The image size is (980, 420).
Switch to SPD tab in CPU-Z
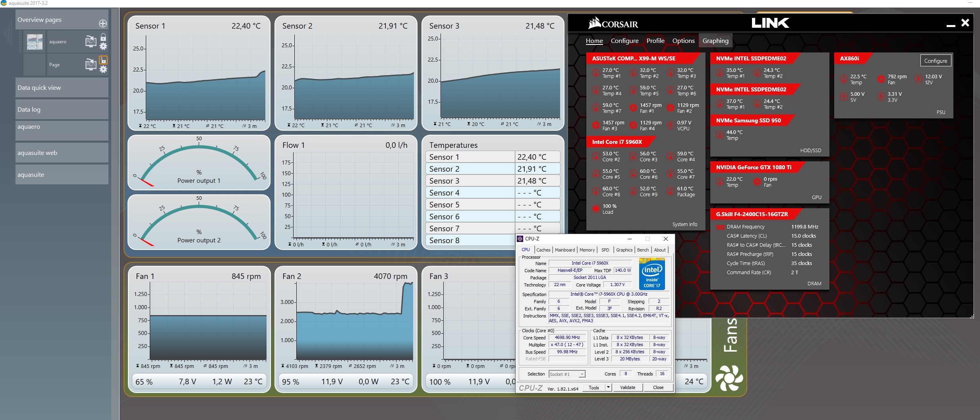pos(605,250)
